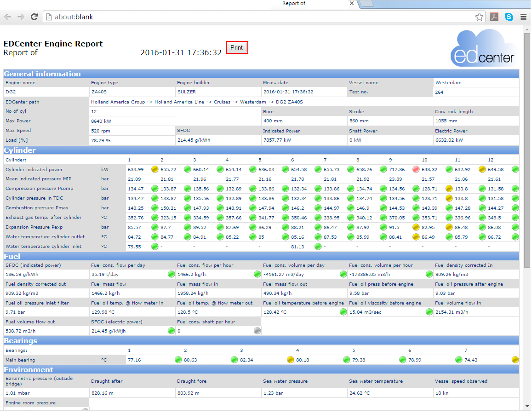The width and height of the screenshot is (532, 414).
Task: Click the Skype extension icon
Action: click(509, 17)
